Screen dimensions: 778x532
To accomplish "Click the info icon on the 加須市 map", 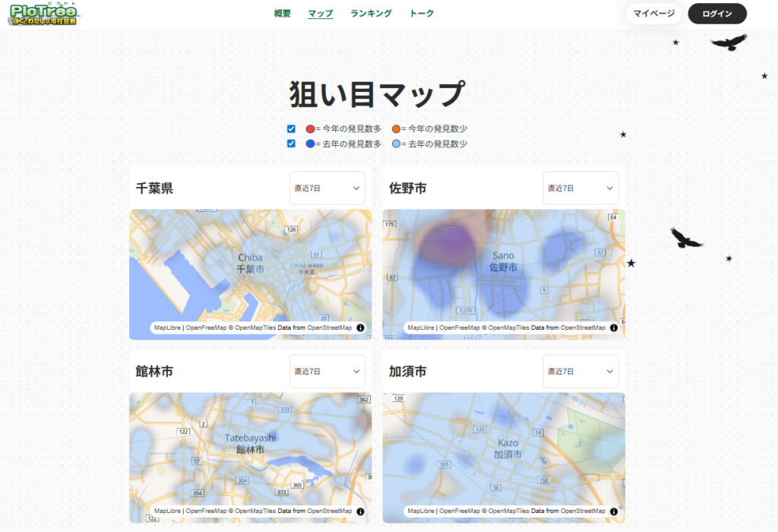I will tap(613, 511).
